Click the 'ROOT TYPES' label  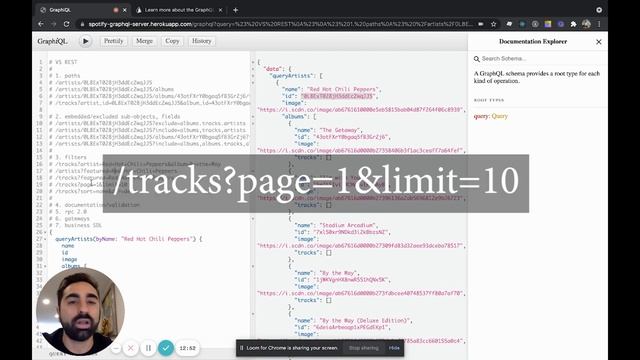click(489, 100)
